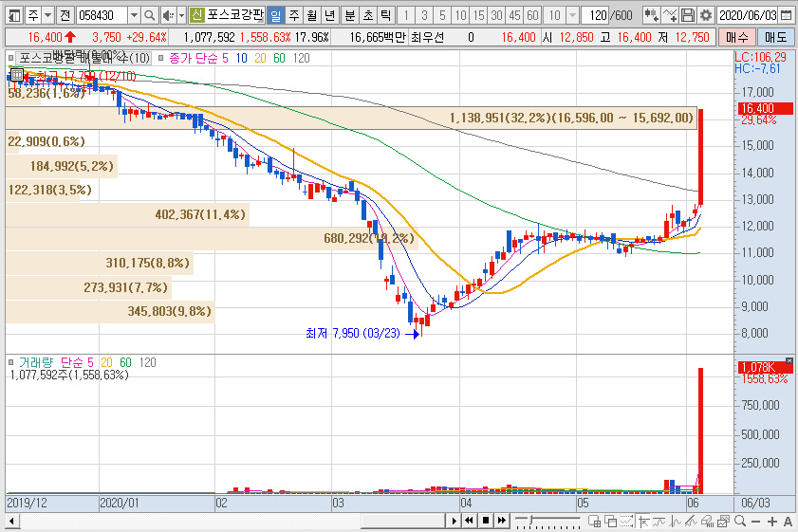Click the diagonal lines drawing tool icon
Screen dimensions: 798x532
click(691, 521)
